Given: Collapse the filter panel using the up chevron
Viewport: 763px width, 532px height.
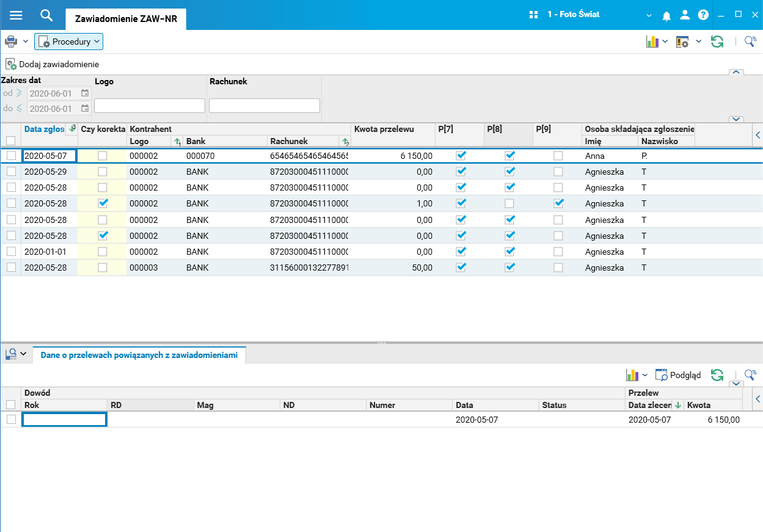Looking at the screenshot, I should pos(737,73).
